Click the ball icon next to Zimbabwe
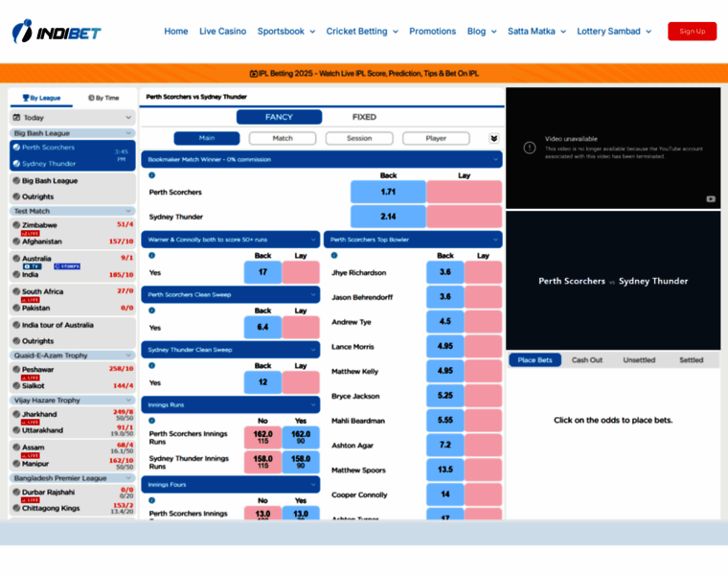The width and height of the screenshot is (728, 575). (x=16, y=225)
